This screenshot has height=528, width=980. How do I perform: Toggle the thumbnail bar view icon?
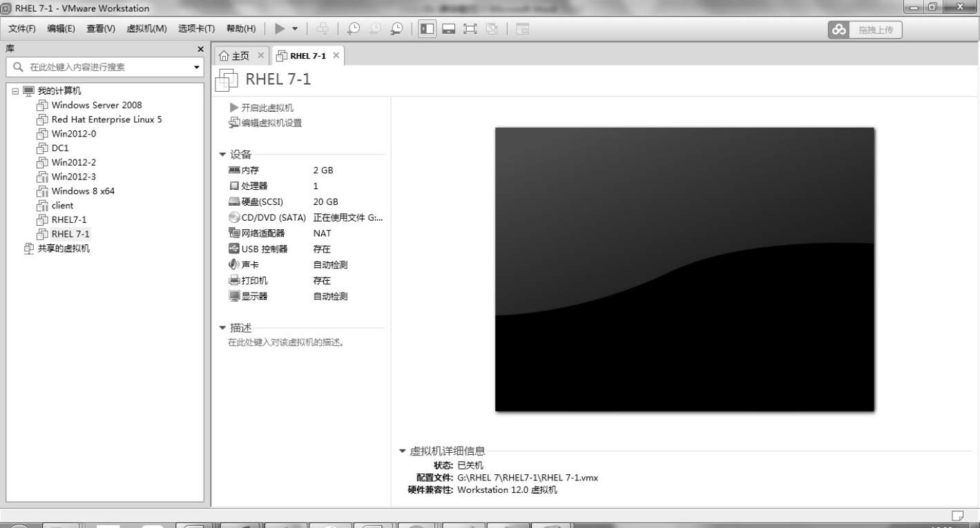tap(449, 28)
